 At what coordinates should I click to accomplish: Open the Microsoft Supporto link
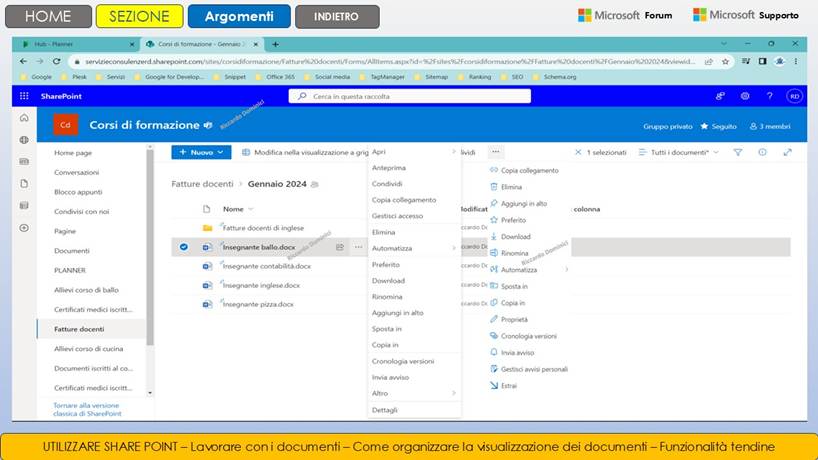click(745, 15)
